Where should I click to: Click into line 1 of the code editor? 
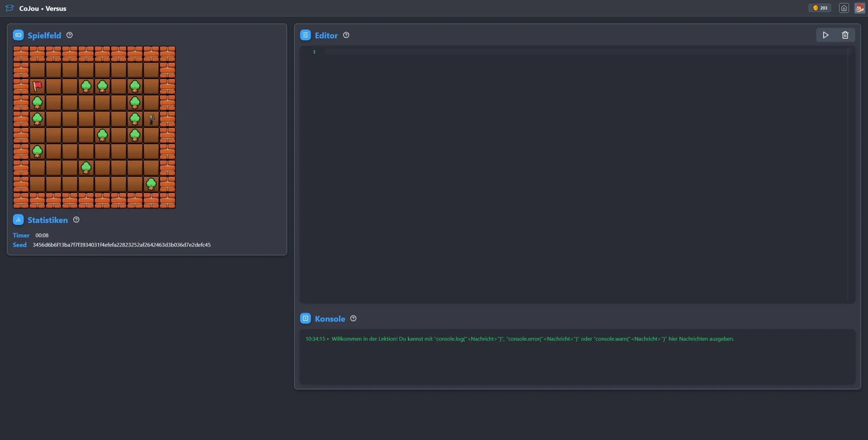(586, 52)
